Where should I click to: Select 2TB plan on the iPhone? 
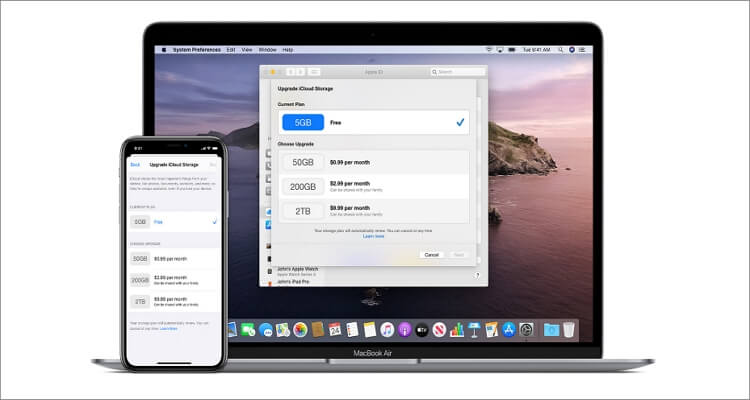point(174,301)
